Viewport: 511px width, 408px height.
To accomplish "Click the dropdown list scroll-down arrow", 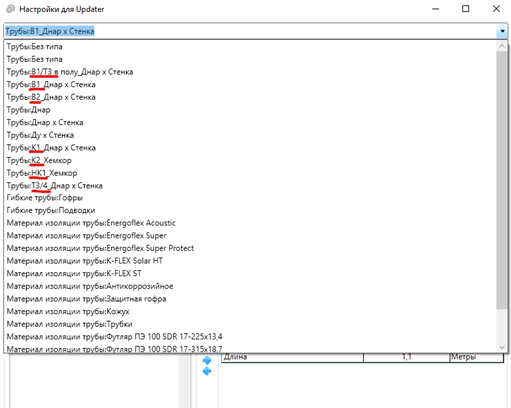I will coord(502,347).
